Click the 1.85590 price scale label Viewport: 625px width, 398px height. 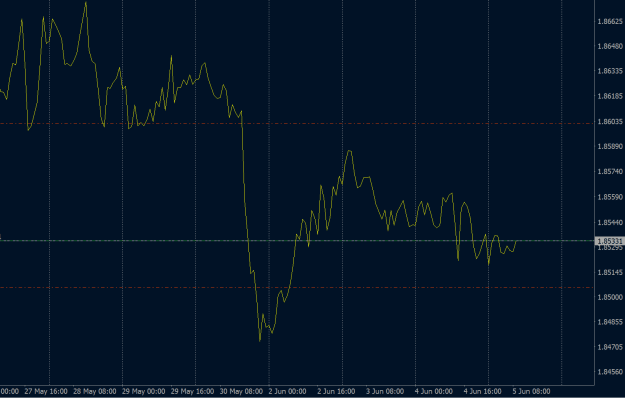610,197
